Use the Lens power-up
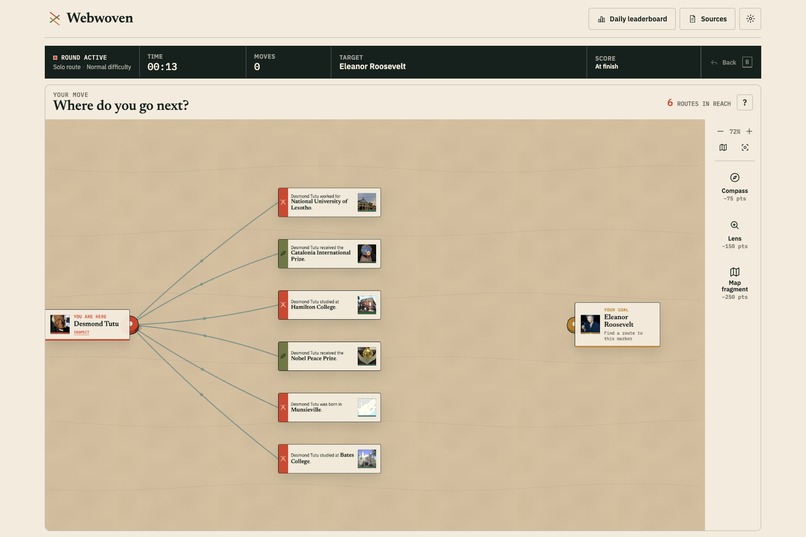The width and height of the screenshot is (806, 537). 735,235
